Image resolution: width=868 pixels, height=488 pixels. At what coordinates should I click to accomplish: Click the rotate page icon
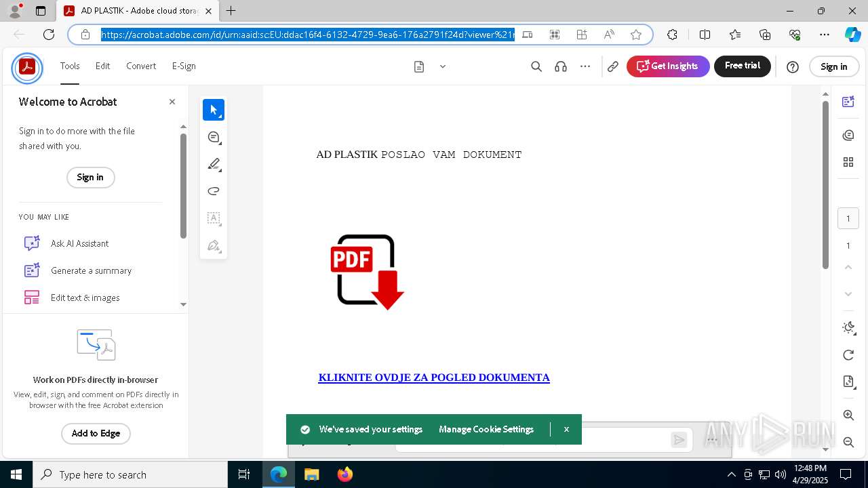(848, 355)
